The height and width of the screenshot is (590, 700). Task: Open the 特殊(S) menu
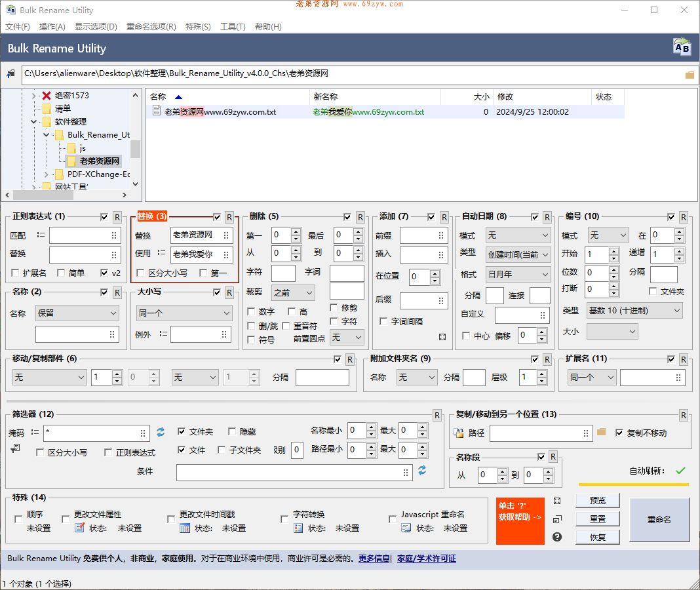[198, 27]
